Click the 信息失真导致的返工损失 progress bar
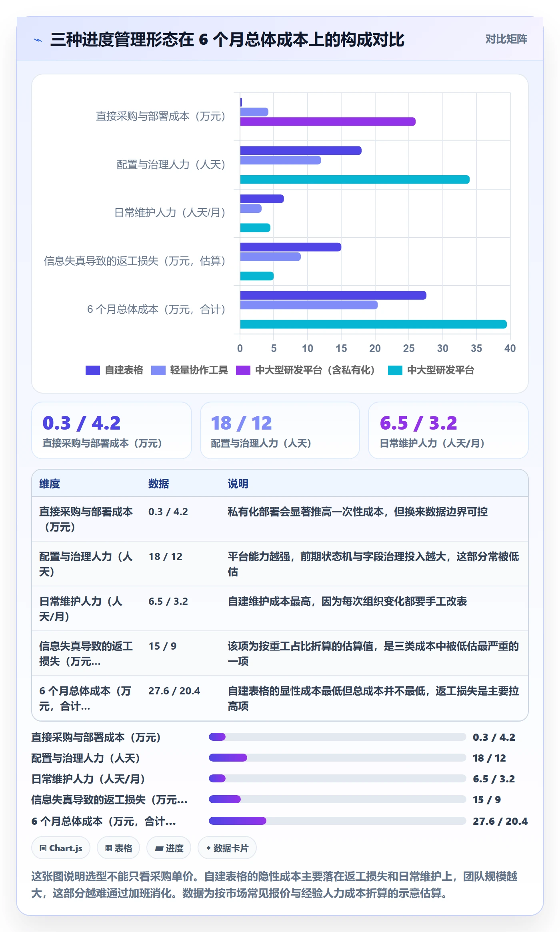Image resolution: width=560 pixels, height=932 pixels. pos(338,799)
